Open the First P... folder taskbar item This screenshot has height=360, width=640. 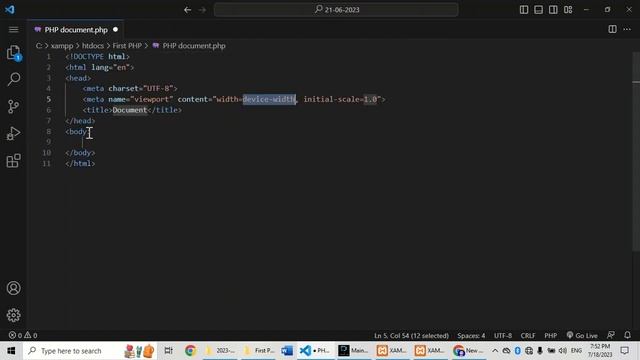(x=258, y=351)
